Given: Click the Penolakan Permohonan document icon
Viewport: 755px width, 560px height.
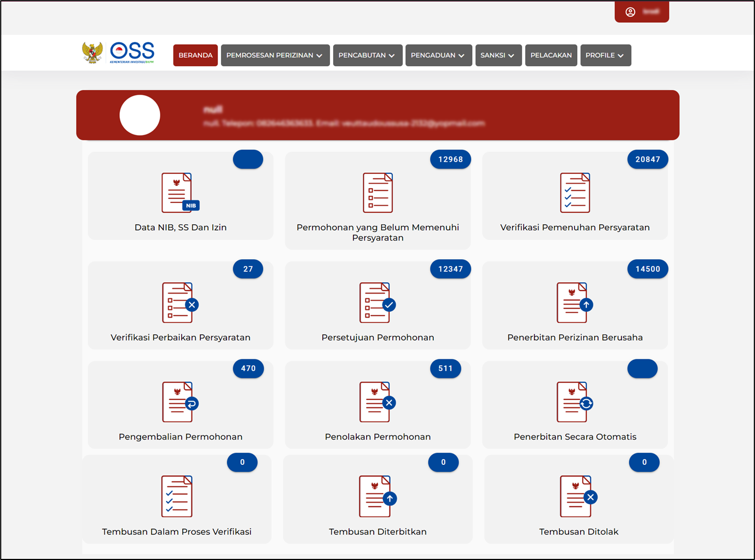Looking at the screenshot, I should click(x=377, y=402).
